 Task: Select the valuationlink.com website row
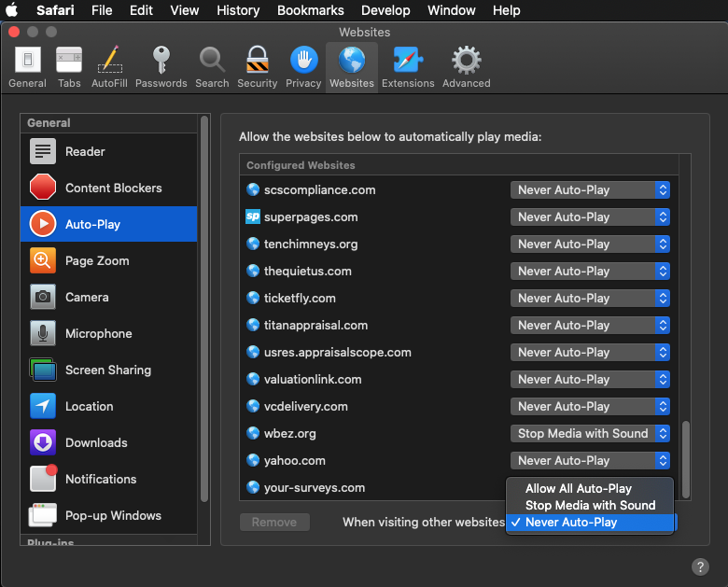coord(458,380)
